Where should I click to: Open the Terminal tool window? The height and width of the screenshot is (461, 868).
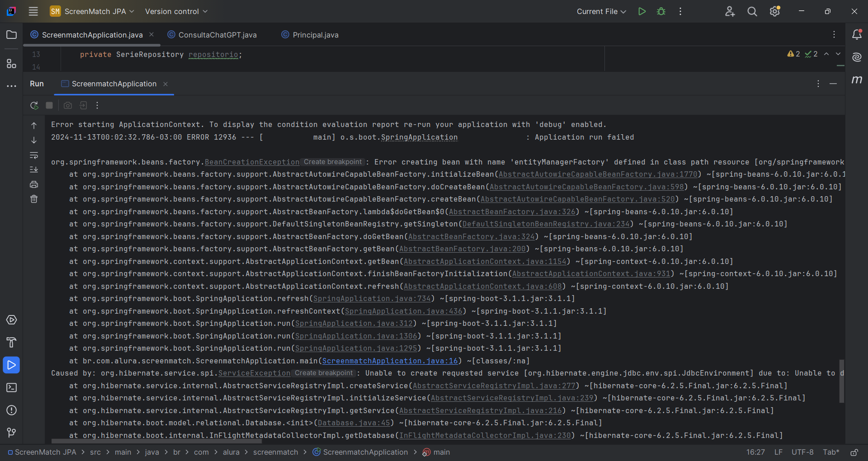coord(11,388)
